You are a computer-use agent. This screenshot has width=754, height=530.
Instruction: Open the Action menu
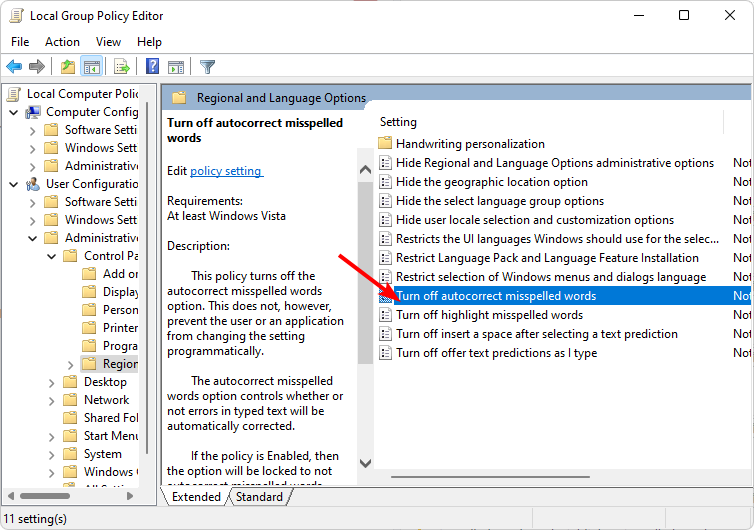(62, 42)
